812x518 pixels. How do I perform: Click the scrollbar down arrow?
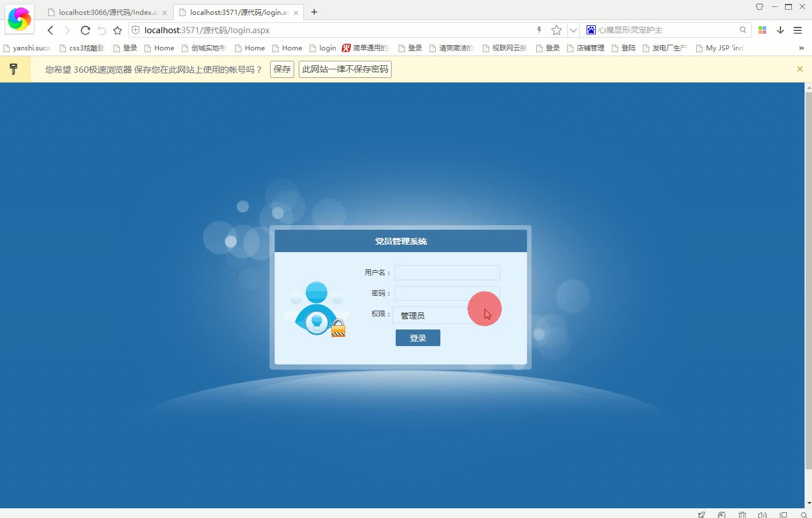[809, 503]
